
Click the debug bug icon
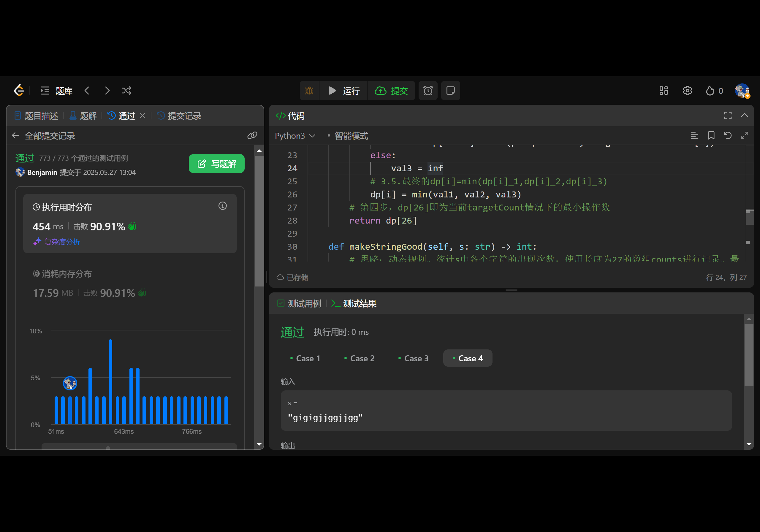point(309,90)
